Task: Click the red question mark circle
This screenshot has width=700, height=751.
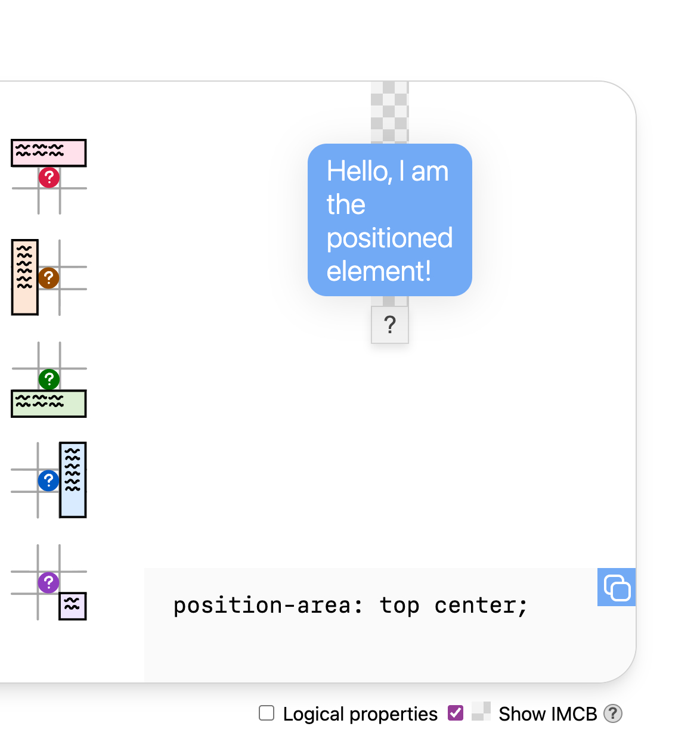Action: pyautogui.click(x=49, y=178)
